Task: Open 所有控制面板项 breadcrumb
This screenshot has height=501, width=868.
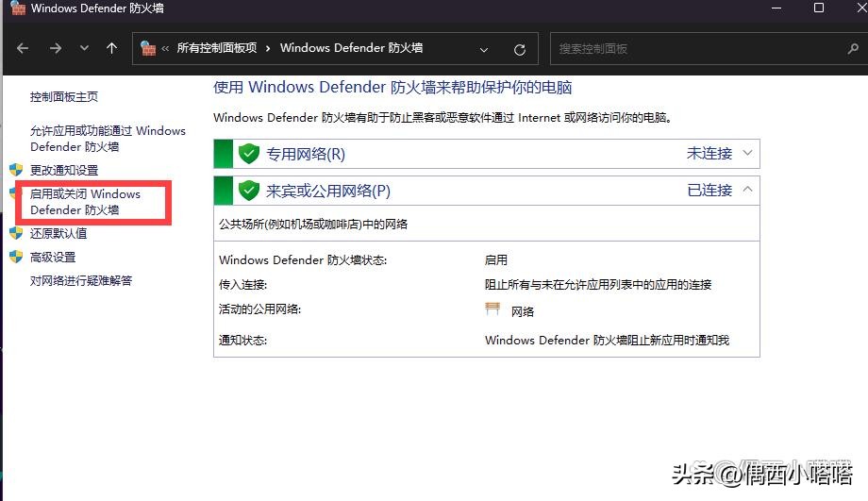Action: tap(216, 48)
